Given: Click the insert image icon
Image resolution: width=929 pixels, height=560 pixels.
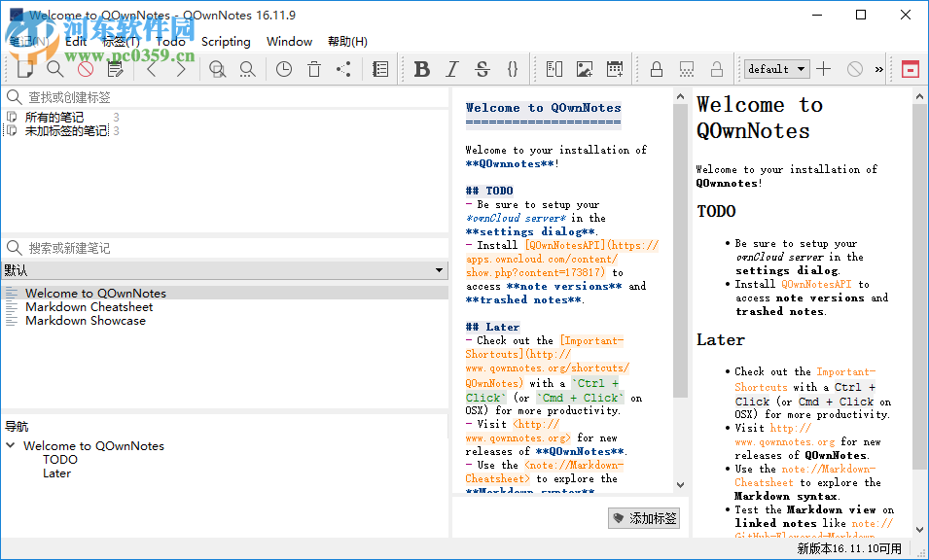Looking at the screenshot, I should (584, 69).
